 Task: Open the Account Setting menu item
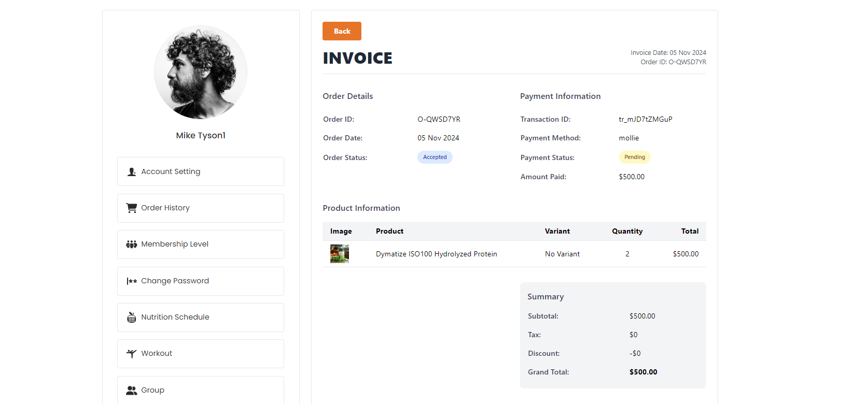pos(171,171)
